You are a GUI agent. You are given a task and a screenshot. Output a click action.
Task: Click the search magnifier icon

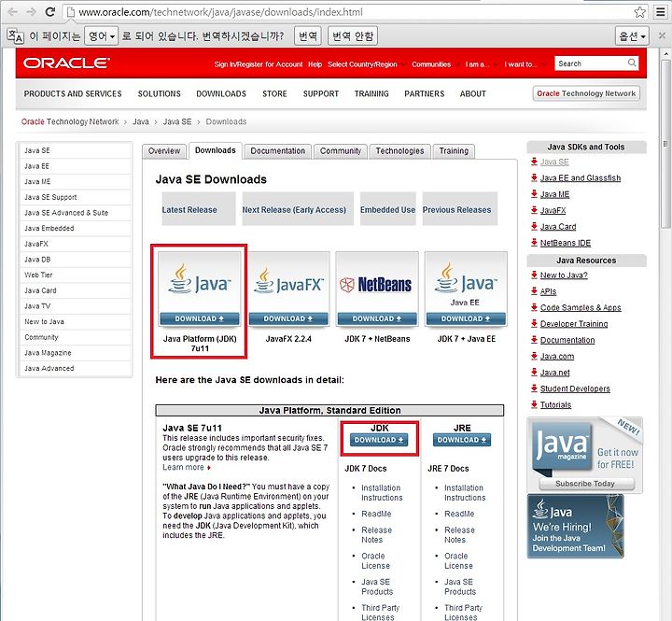pos(632,64)
